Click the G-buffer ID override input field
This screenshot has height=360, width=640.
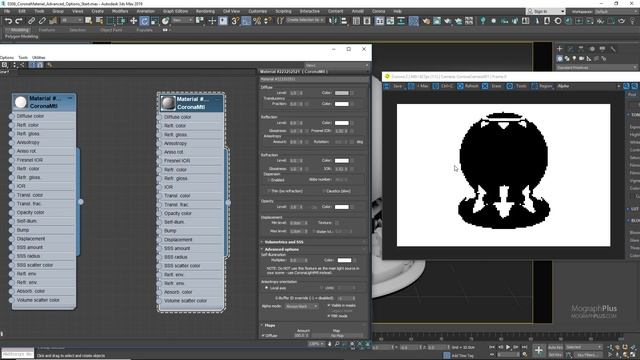pyautogui.click(x=345, y=298)
